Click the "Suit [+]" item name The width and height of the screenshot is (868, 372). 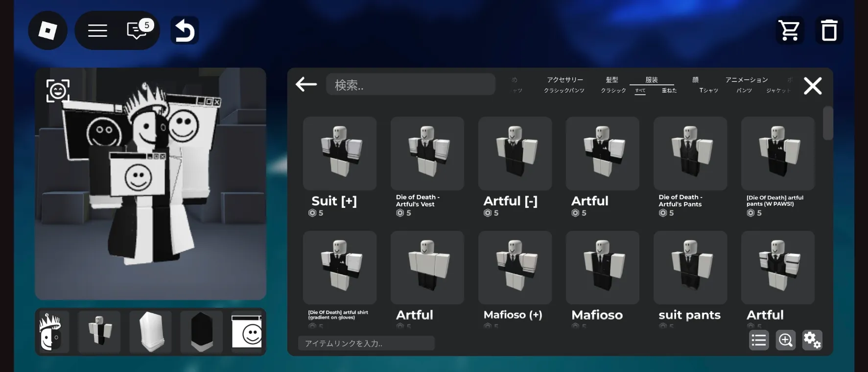click(334, 201)
